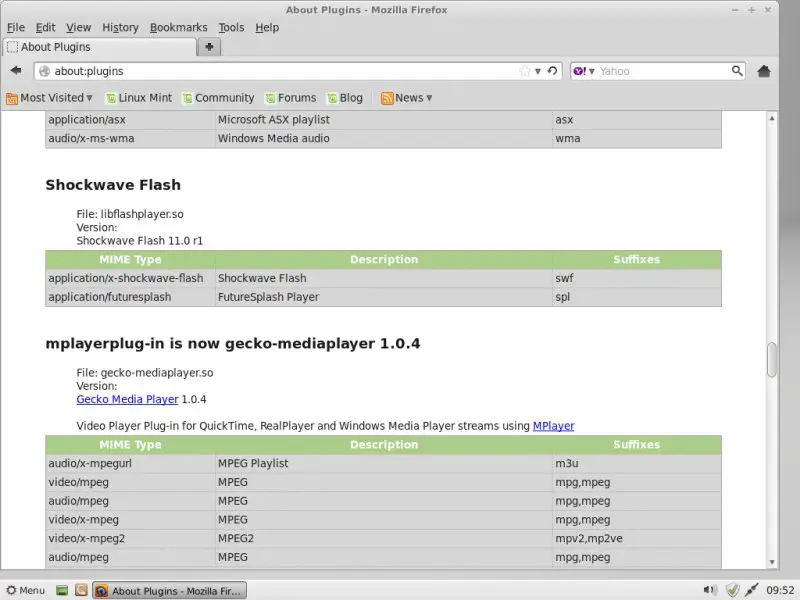Viewport: 800px width, 600px height.
Task: Click the mplayerplug-in gecko-mediaplayer heading
Action: click(x=233, y=343)
